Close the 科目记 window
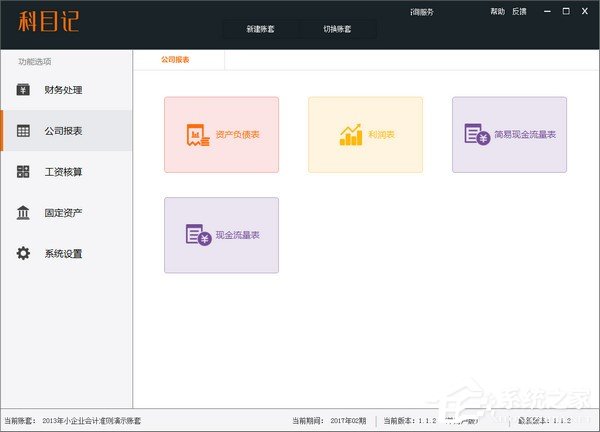 585,11
